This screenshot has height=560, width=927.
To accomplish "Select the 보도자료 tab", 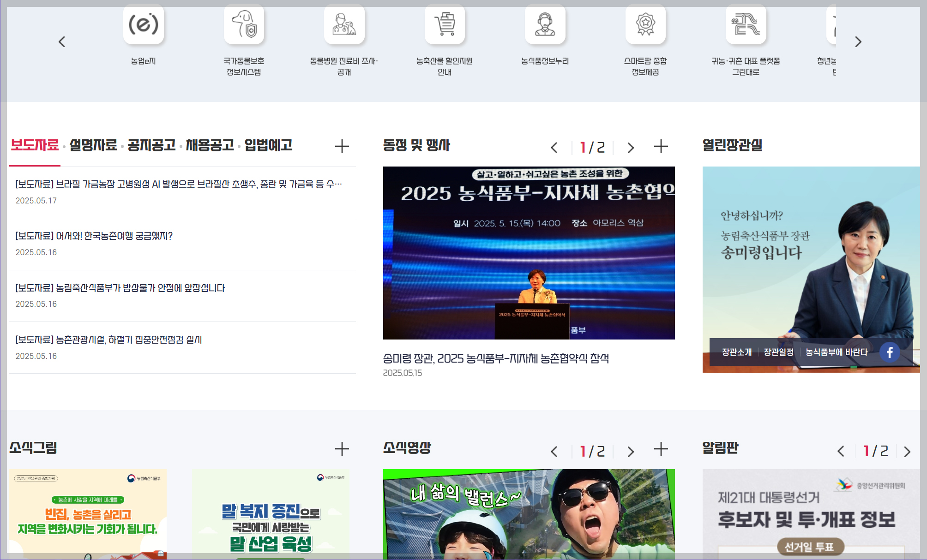I will click(x=35, y=145).
